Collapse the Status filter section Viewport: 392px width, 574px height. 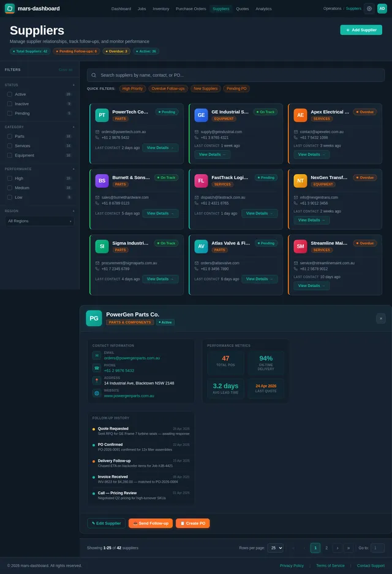coord(73,85)
